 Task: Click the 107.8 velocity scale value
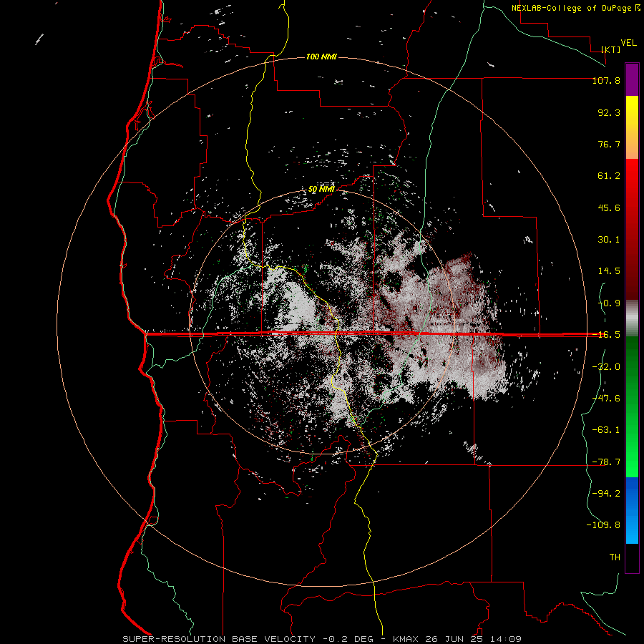click(606, 80)
